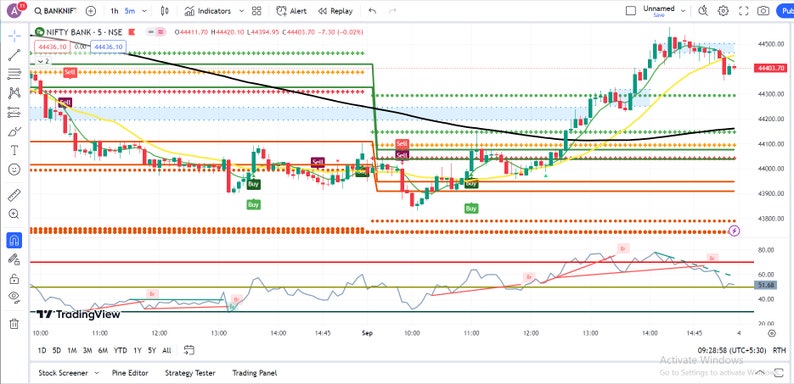Open the candlestick chart style selector
Image resolution: width=794 pixels, height=384 pixels.
[164, 11]
